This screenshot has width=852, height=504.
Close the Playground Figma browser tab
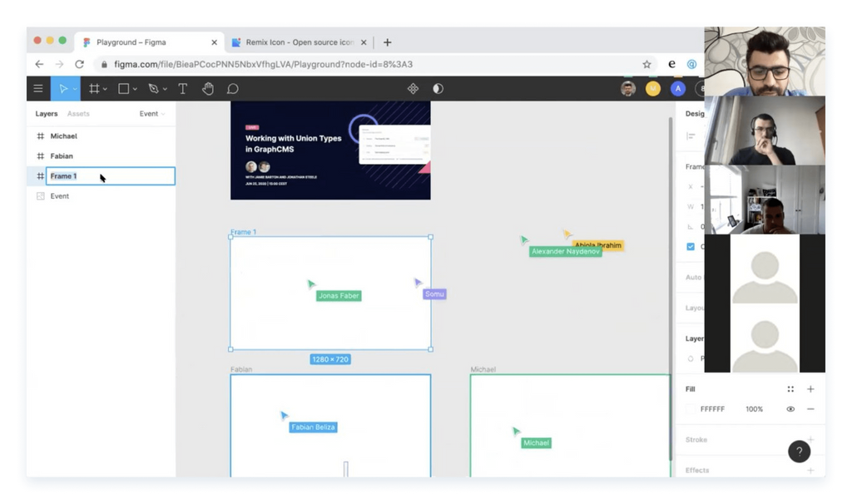[214, 42]
